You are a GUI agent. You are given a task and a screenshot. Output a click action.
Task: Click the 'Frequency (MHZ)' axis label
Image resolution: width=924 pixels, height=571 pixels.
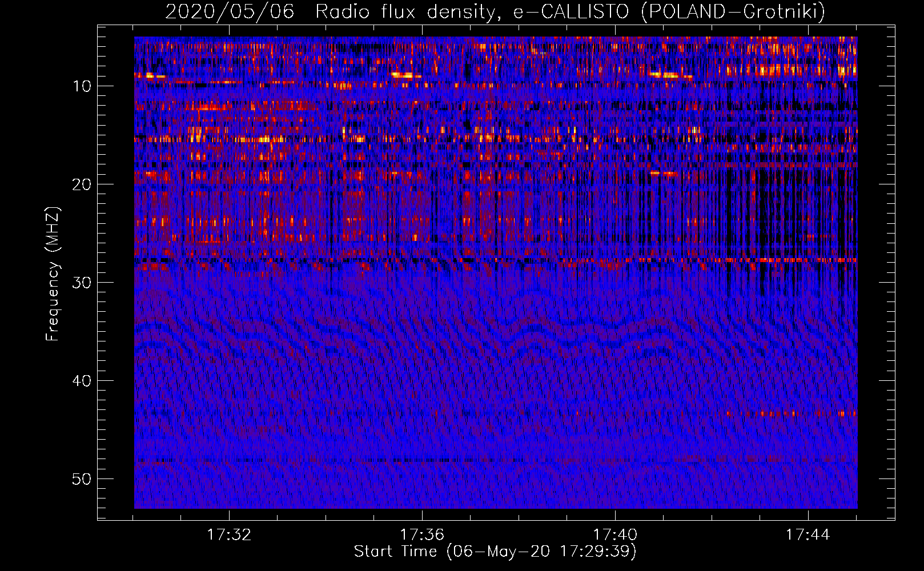(52, 274)
